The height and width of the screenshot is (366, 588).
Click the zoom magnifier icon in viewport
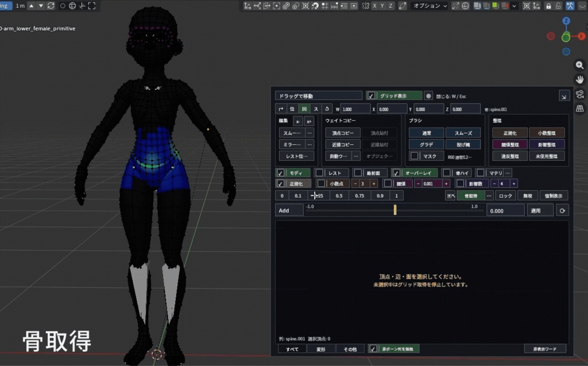pyautogui.click(x=580, y=65)
